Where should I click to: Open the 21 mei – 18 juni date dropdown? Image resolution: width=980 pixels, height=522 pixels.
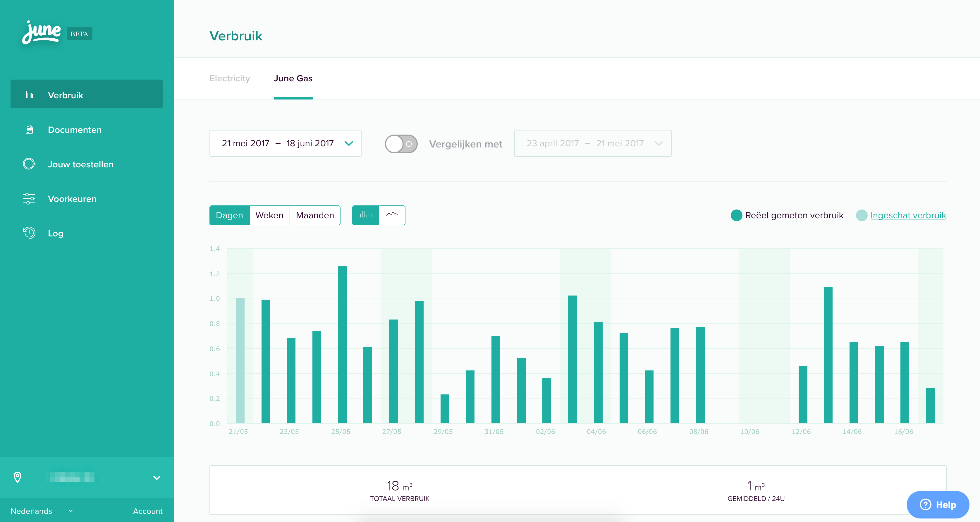(x=285, y=143)
